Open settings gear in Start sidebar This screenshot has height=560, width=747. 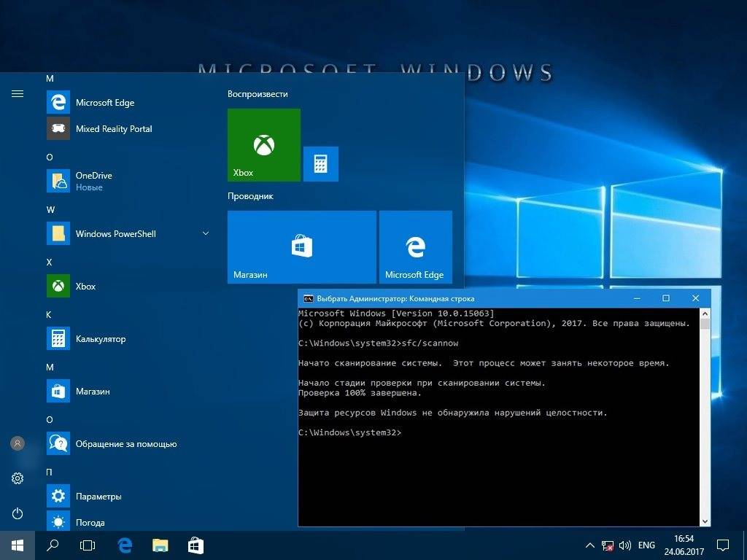tap(18, 478)
